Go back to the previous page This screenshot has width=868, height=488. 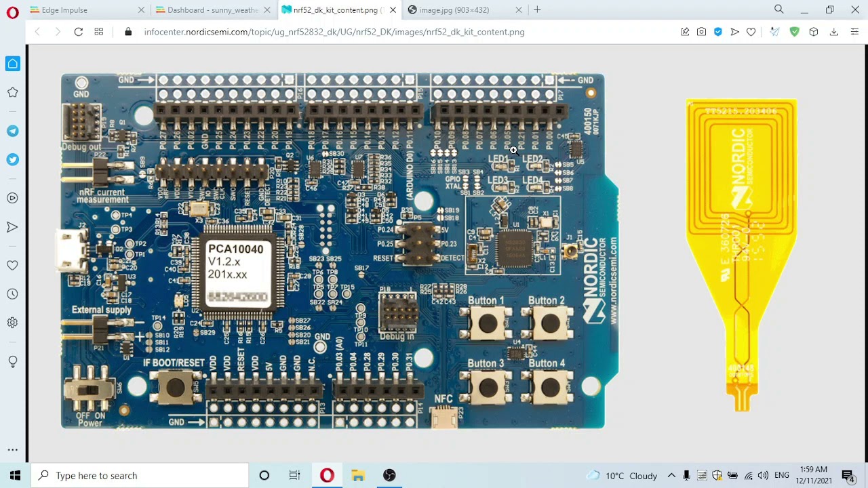(37, 32)
